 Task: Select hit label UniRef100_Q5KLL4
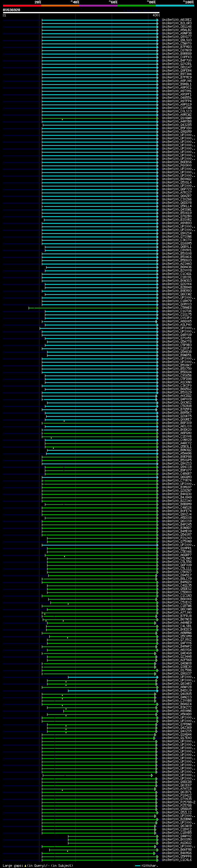click(x=176, y=206)
